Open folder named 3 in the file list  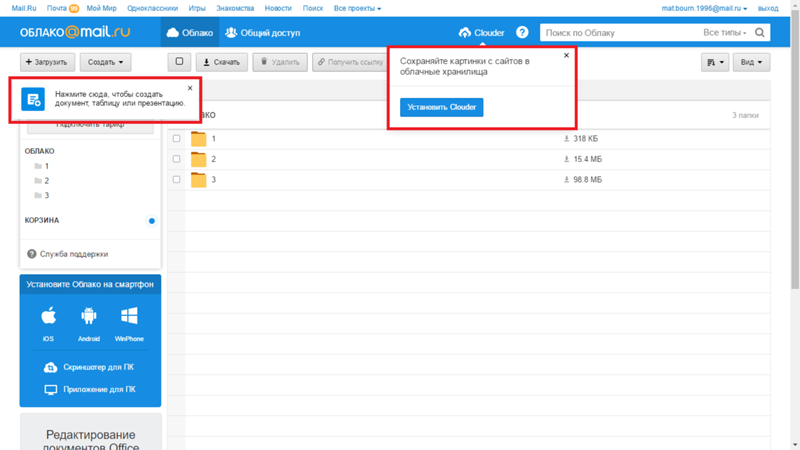click(x=213, y=180)
